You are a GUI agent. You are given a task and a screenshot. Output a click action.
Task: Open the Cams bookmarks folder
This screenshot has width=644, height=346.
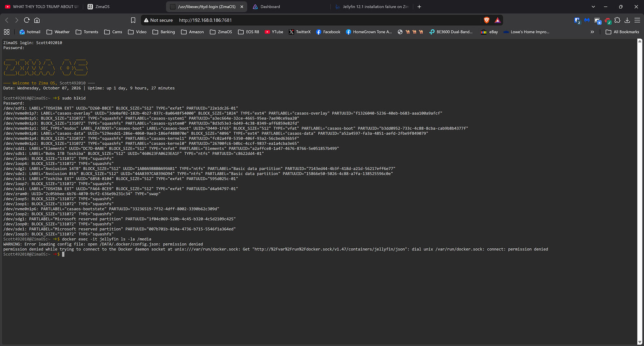click(113, 32)
